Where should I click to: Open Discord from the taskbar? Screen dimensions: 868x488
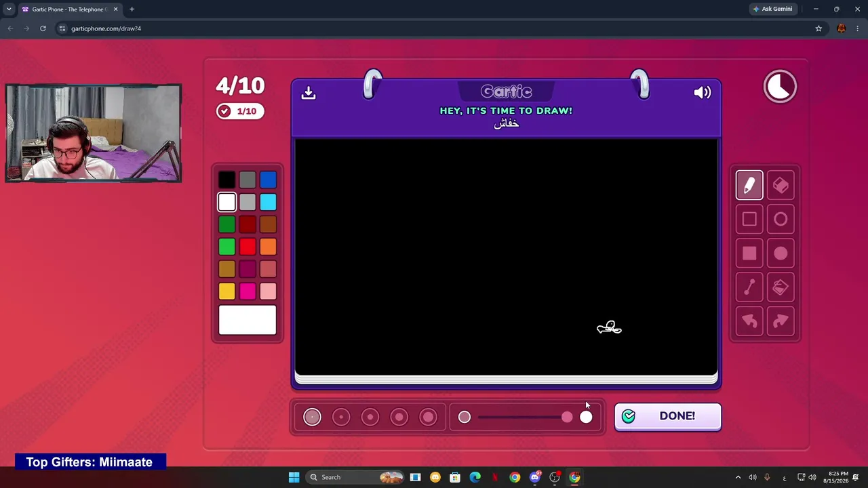point(535,477)
